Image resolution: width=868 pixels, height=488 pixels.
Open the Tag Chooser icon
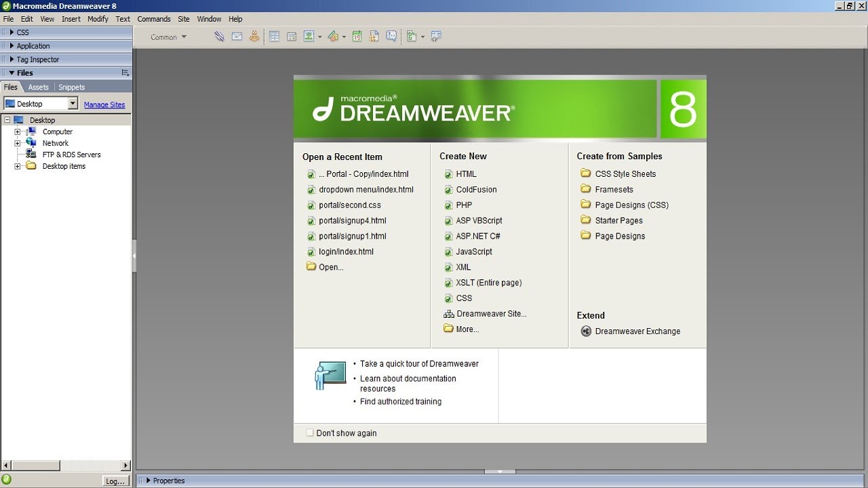tap(436, 37)
